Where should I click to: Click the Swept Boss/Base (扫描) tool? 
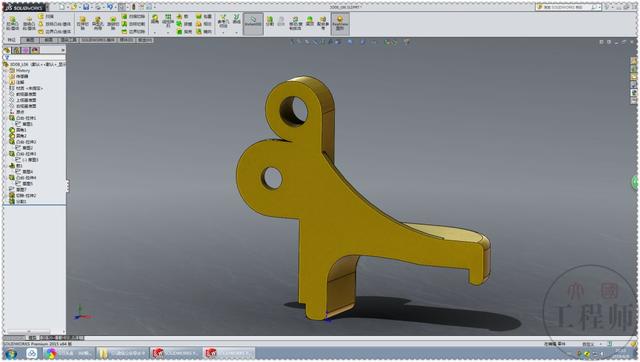click(46, 16)
